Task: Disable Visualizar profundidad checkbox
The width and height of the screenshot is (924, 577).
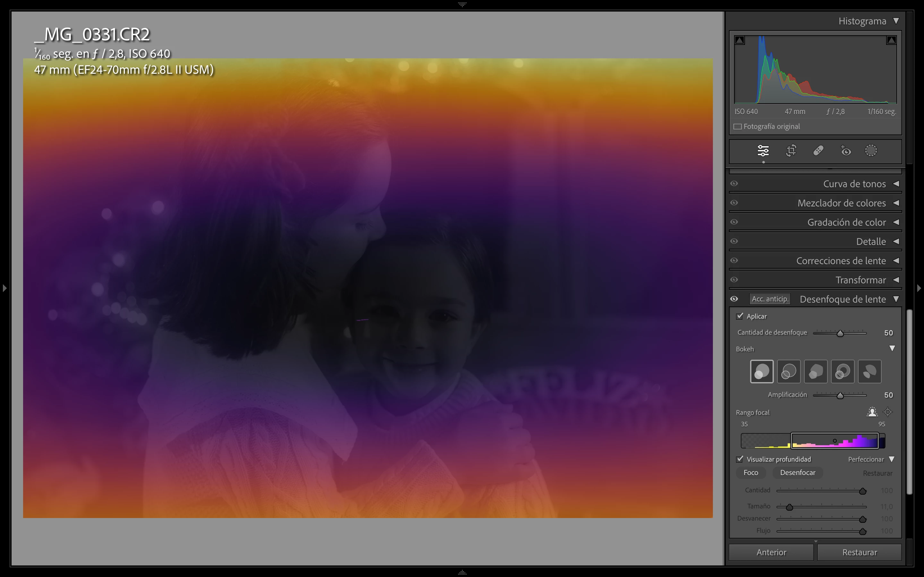Action: pos(740,459)
